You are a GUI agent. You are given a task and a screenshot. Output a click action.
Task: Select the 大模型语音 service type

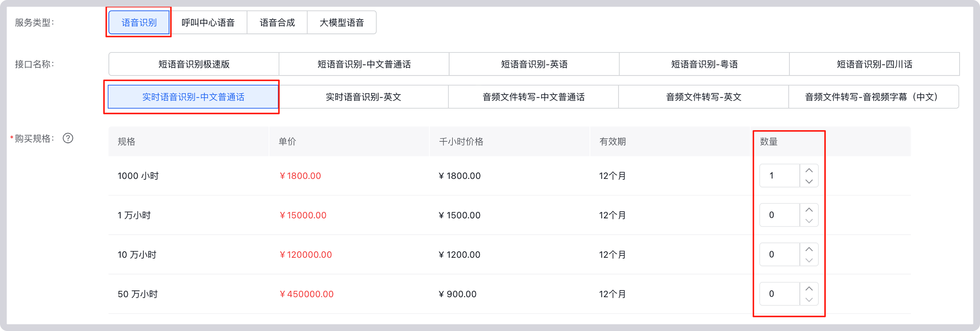click(341, 22)
